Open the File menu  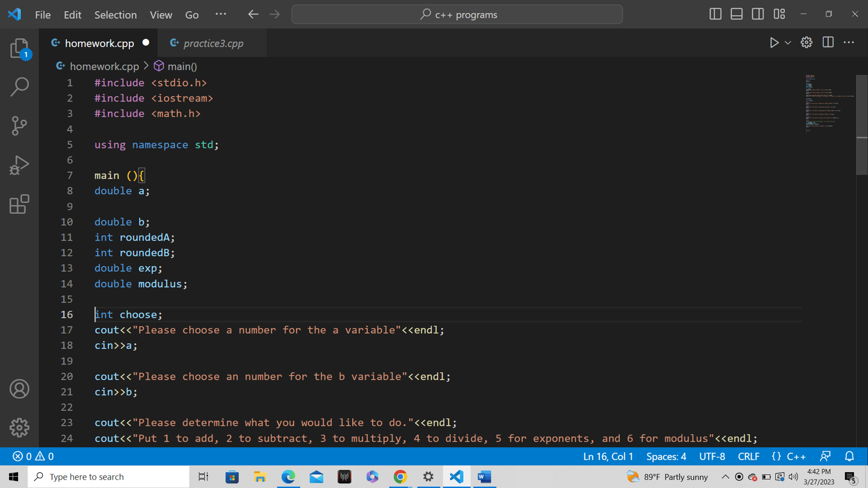tap(42, 15)
